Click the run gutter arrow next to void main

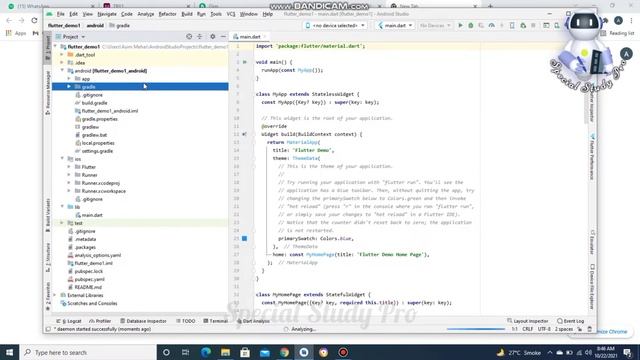pos(245,62)
